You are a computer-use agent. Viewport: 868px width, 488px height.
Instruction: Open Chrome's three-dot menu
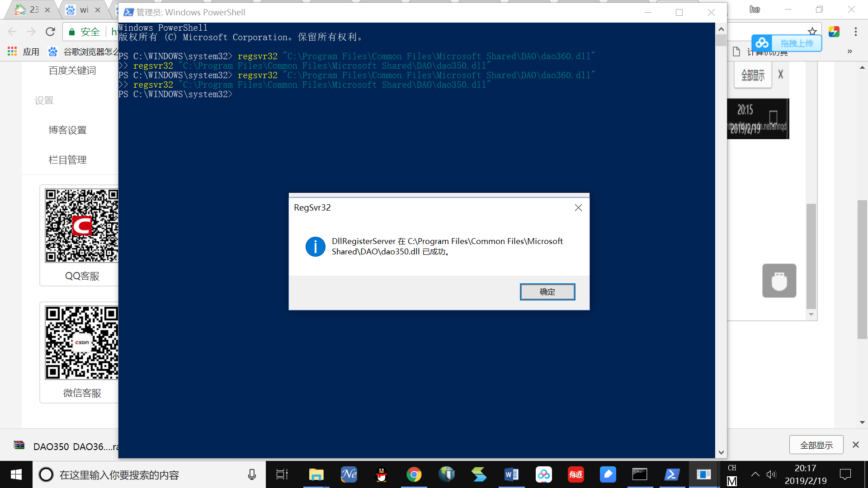coord(857,31)
